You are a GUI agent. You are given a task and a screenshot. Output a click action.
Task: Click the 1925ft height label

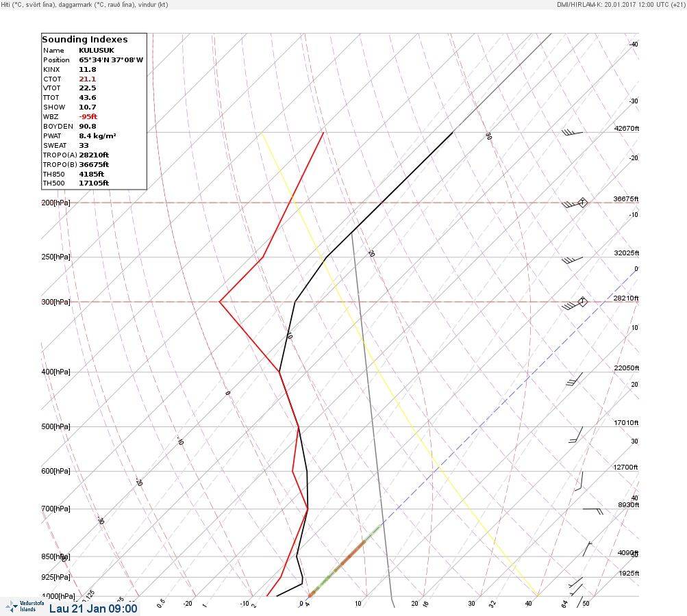[x=629, y=573]
